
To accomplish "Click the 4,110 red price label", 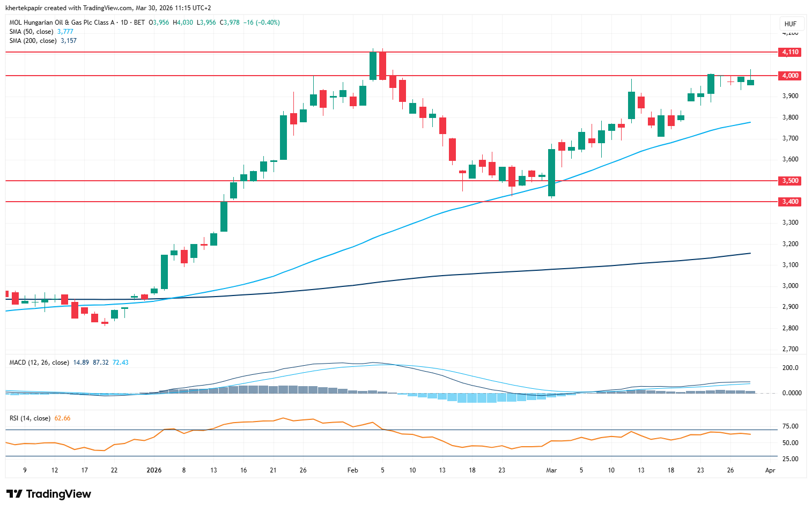I will [790, 52].
